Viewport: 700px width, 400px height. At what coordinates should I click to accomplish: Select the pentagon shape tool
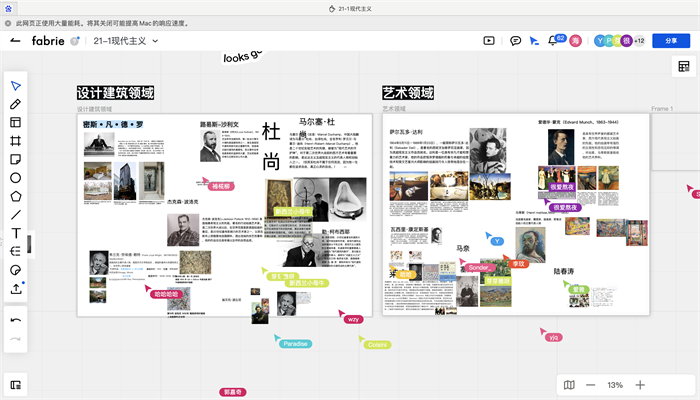[x=16, y=196]
